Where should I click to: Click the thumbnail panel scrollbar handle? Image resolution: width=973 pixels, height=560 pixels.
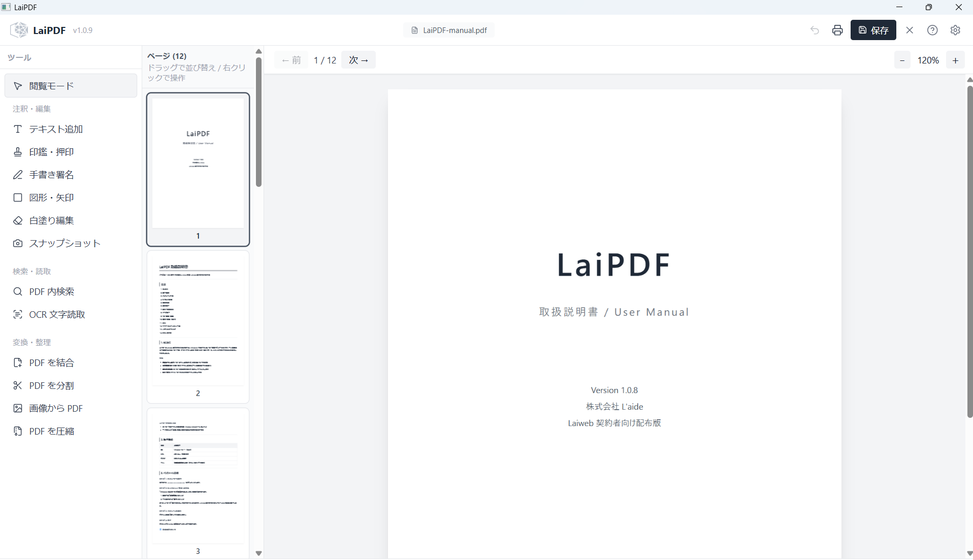pos(258,122)
